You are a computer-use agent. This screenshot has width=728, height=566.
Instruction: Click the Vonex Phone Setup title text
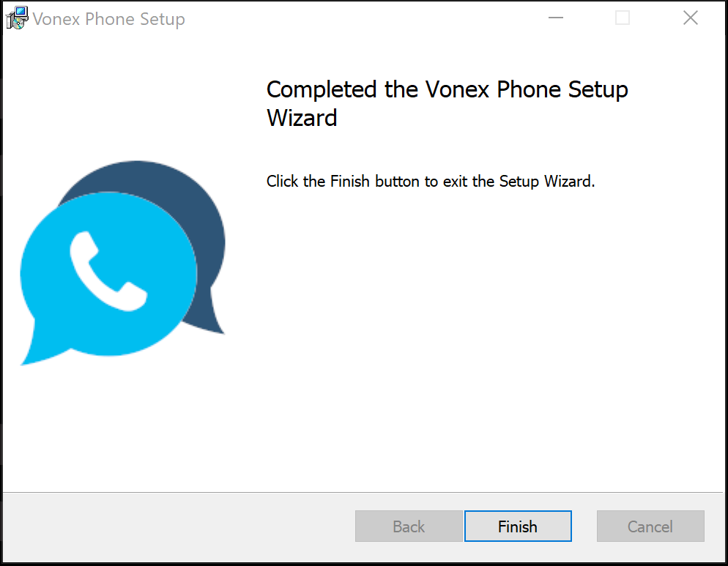pyautogui.click(x=108, y=19)
